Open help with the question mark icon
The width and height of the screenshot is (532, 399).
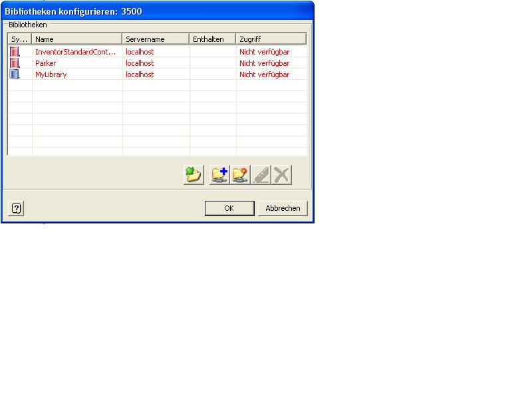pos(16,208)
